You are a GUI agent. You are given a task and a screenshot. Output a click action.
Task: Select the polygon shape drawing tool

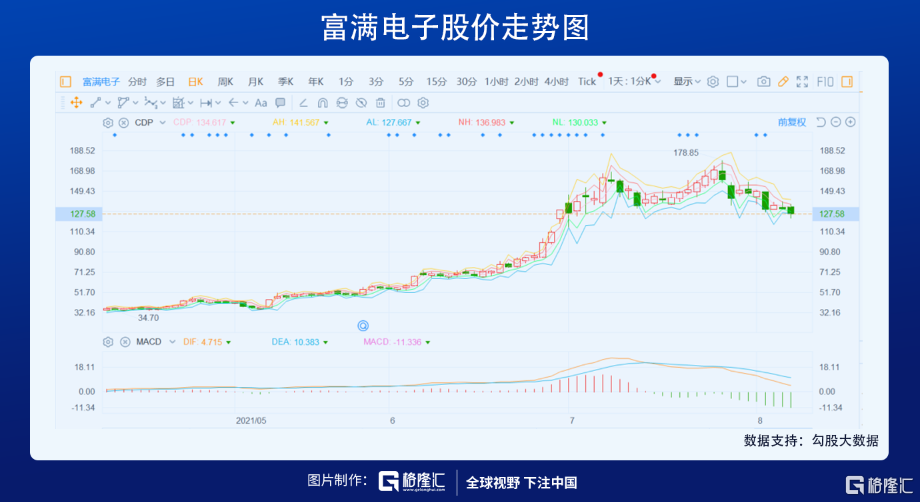[x=123, y=103]
